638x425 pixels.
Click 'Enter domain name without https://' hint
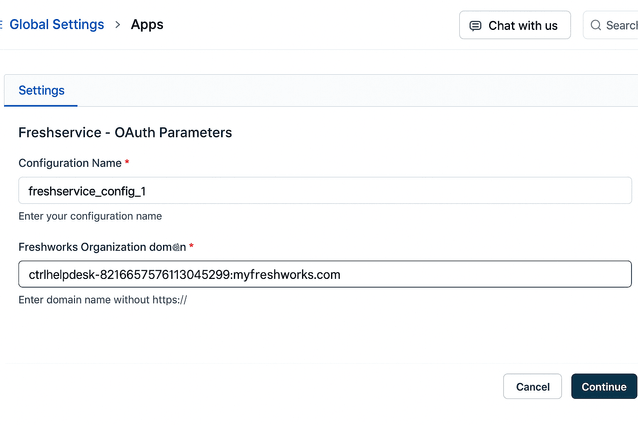pos(103,300)
